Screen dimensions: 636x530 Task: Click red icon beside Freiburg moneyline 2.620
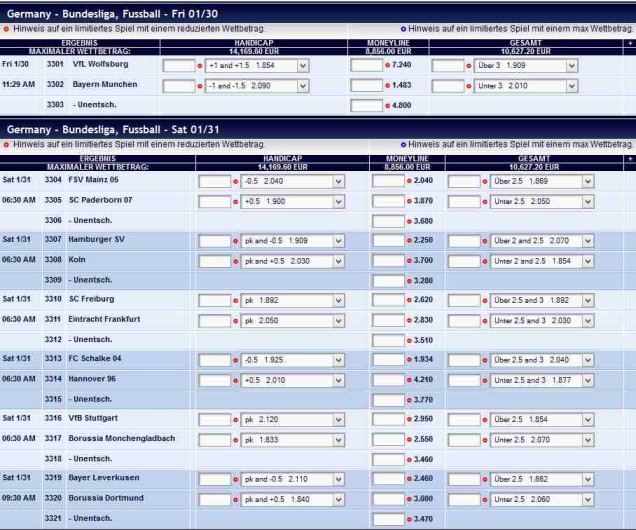(x=409, y=300)
